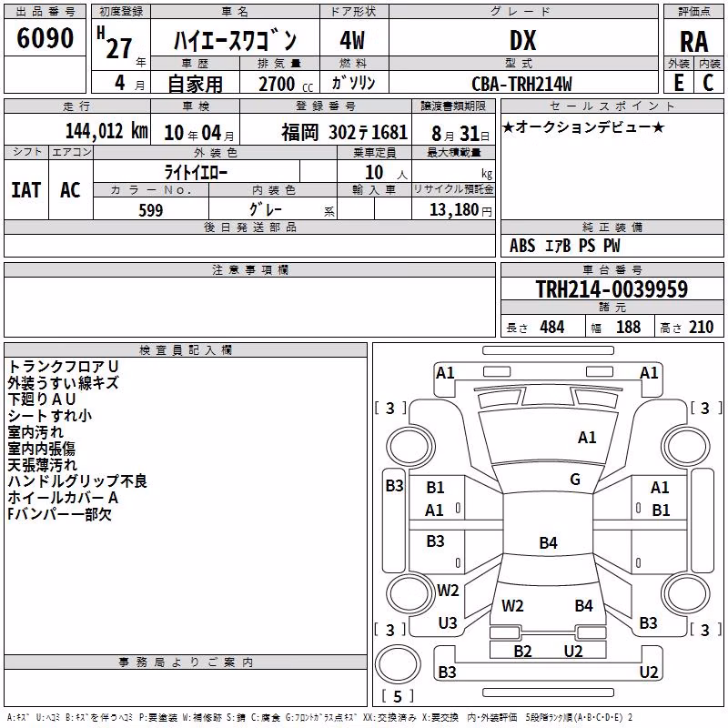The image size is (728, 728).
Task: Click the seating capacity 10 人
Action: 386,172
